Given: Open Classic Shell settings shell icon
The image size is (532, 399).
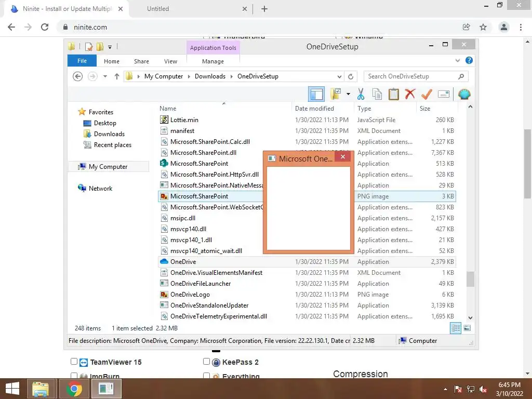Looking at the screenshot, I should click(x=464, y=94).
